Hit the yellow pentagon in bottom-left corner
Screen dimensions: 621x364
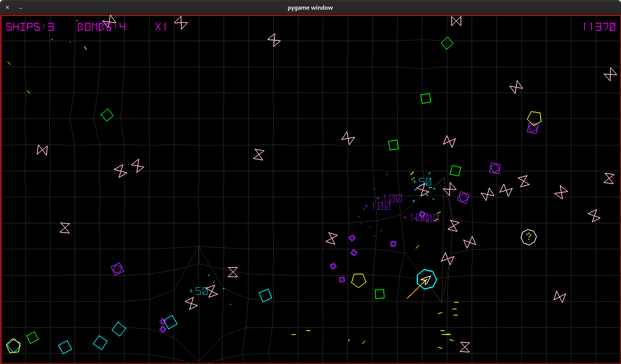tap(13, 346)
